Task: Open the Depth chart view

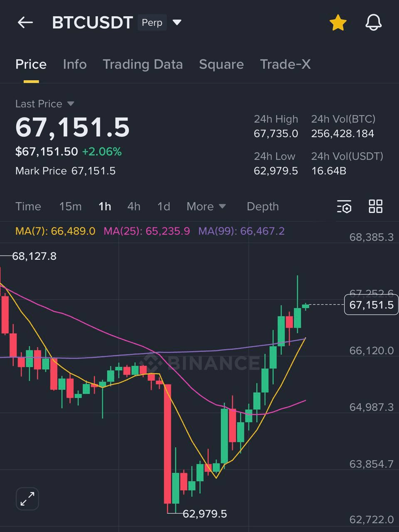Action: (x=263, y=207)
